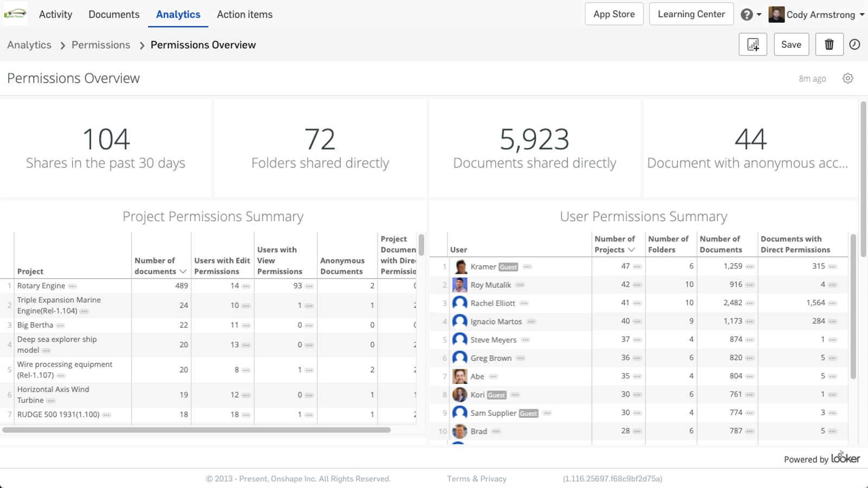The height and width of the screenshot is (488, 868).
Task: Click Project Permissions horizontal scrollbar
Action: 196,430
